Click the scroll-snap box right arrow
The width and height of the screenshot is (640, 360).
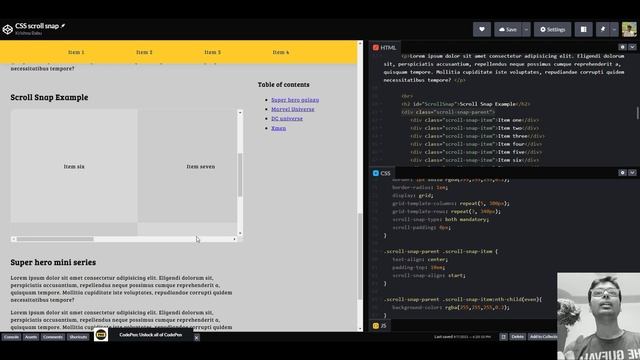(x=234, y=239)
